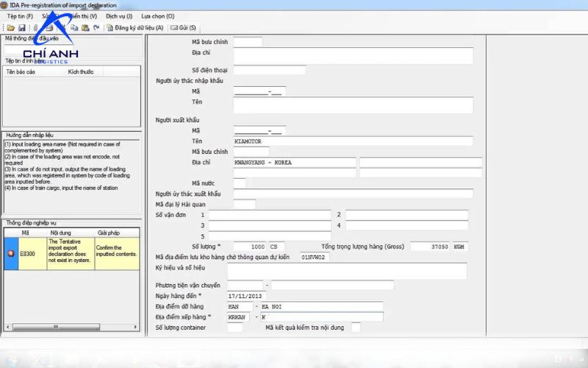Click left arrow of message panel scrollbar
The width and height of the screenshot is (588, 368).
pos(7,327)
